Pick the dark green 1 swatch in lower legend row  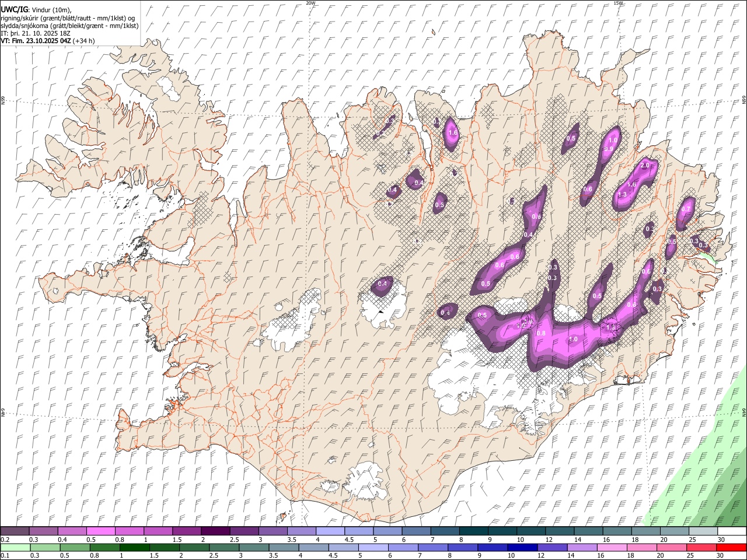pos(134,547)
